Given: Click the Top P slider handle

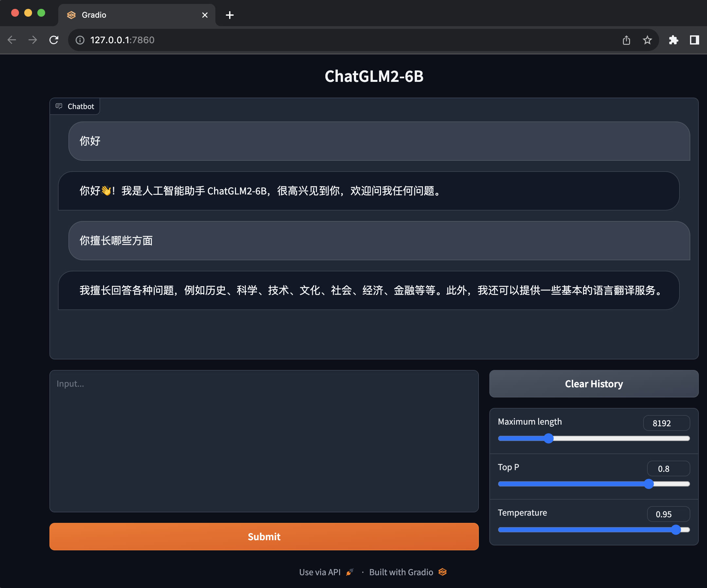Looking at the screenshot, I should (x=648, y=484).
